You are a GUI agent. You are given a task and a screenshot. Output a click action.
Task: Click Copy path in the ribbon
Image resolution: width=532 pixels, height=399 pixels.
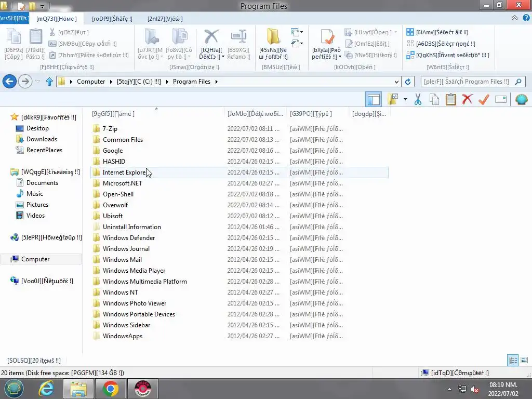point(83,44)
